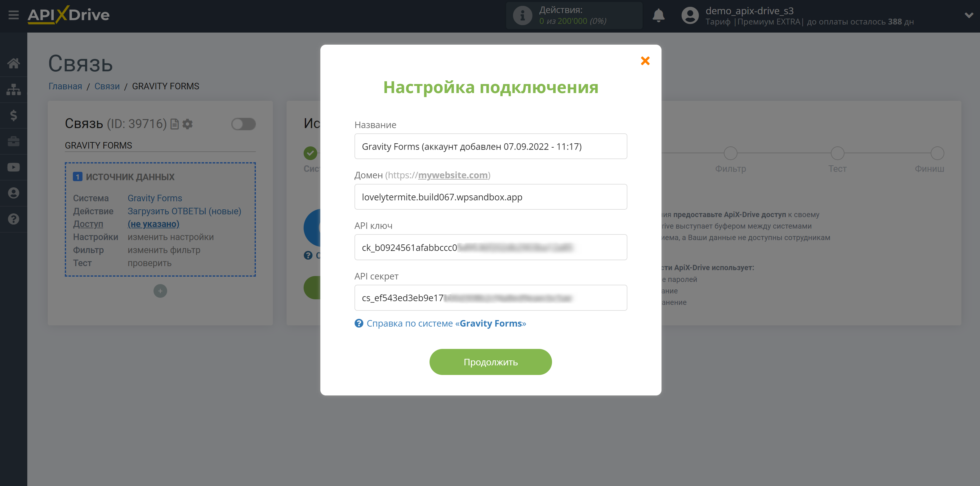Click the ApiX-Drive logo
This screenshot has width=980, height=486.
click(x=69, y=15)
